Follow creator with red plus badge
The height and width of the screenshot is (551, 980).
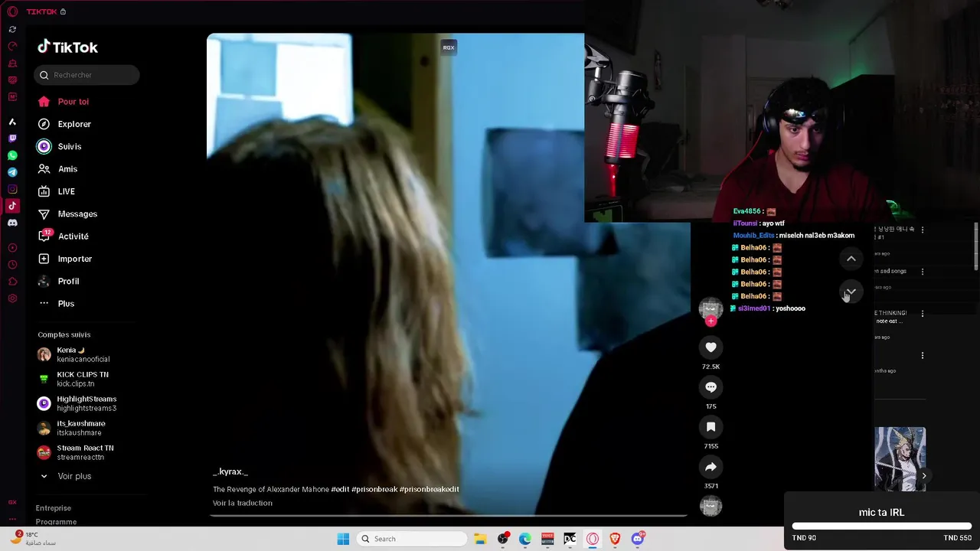point(710,321)
